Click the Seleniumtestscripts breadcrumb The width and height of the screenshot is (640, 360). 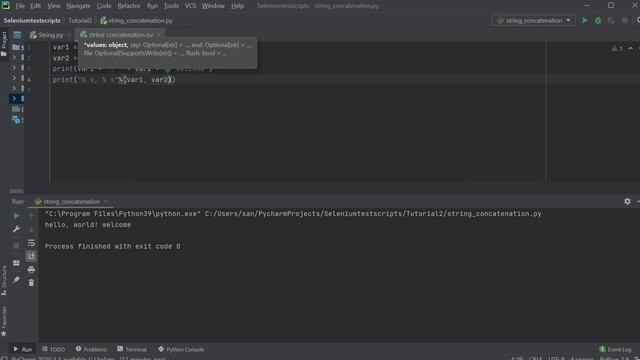32,20
